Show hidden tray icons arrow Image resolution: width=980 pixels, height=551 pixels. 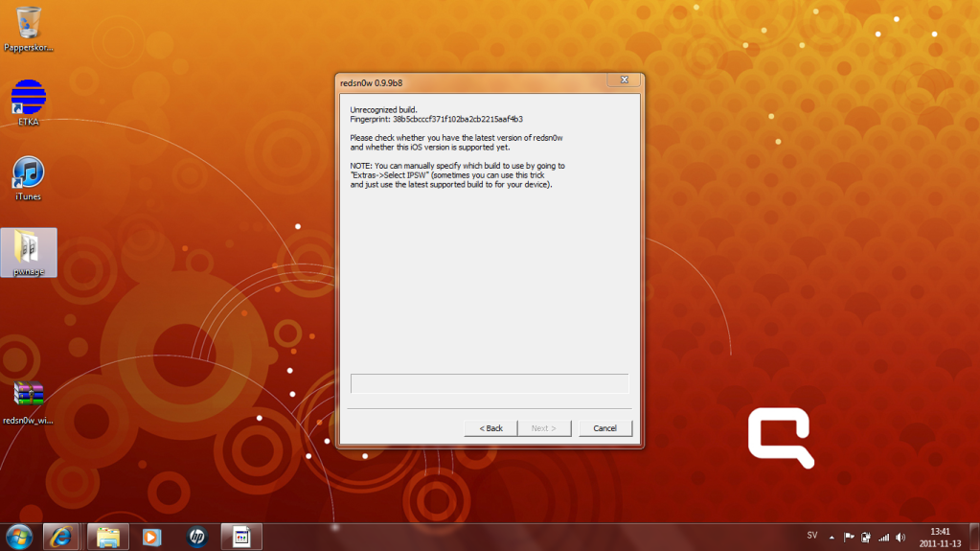pos(832,538)
